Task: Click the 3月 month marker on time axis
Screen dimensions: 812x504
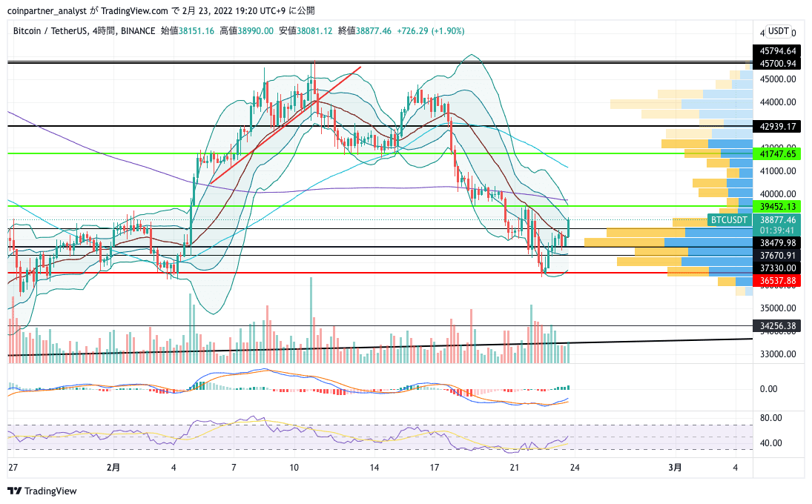Action: [675, 468]
